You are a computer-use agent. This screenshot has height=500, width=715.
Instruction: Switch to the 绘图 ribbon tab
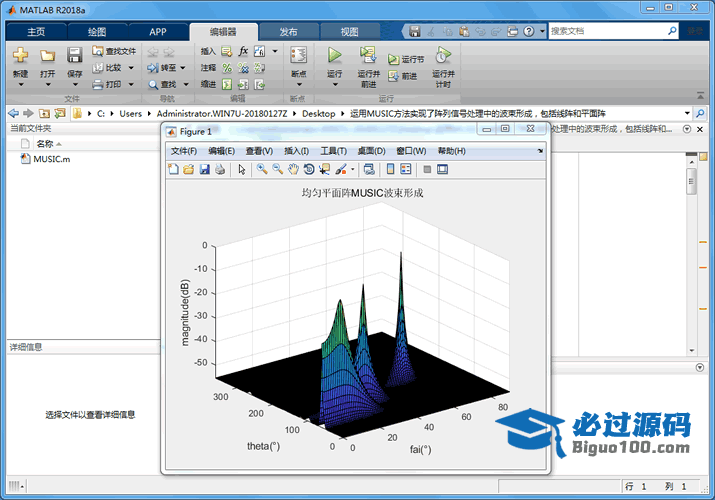[96, 32]
